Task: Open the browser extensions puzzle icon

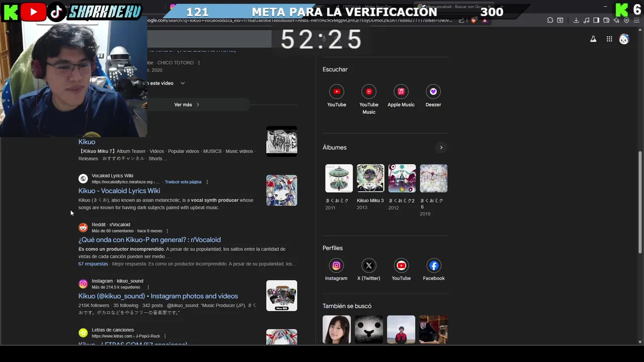Action: tap(550, 20)
